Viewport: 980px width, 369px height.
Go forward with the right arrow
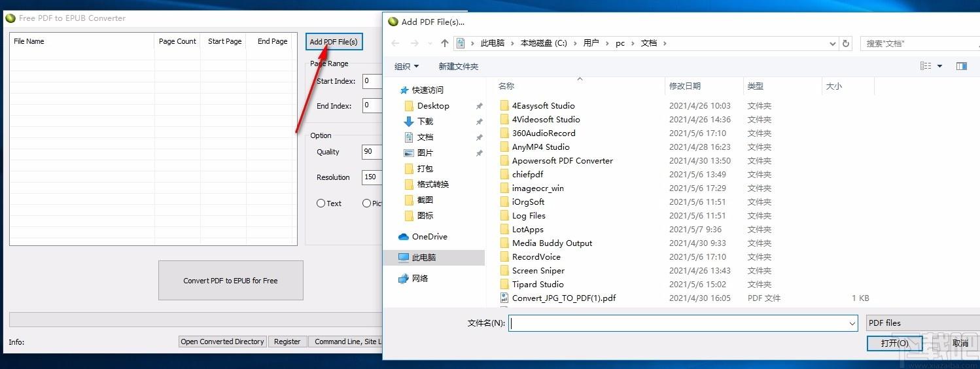pos(415,43)
